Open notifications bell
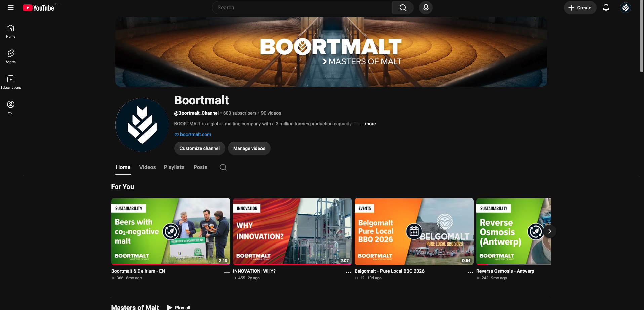 coord(606,8)
